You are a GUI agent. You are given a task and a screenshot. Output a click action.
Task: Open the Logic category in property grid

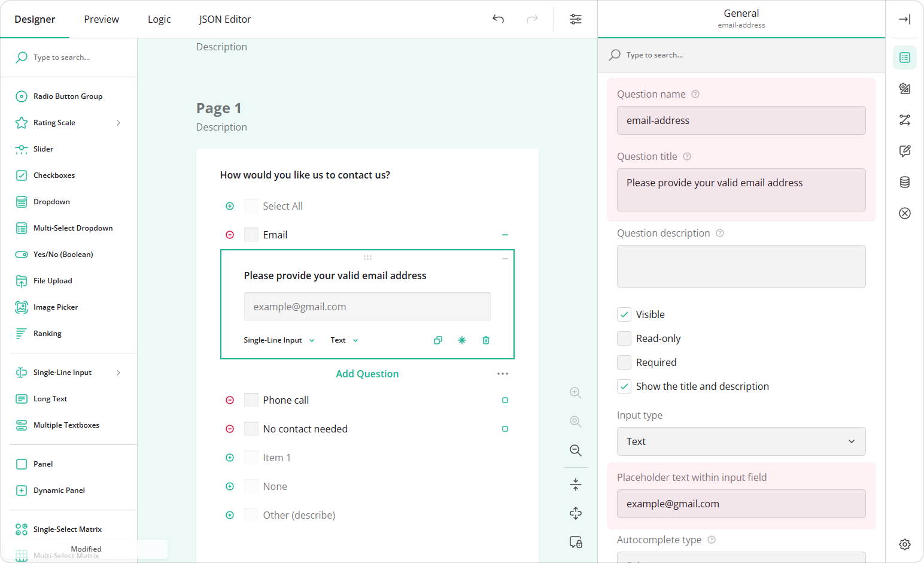click(x=904, y=119)
